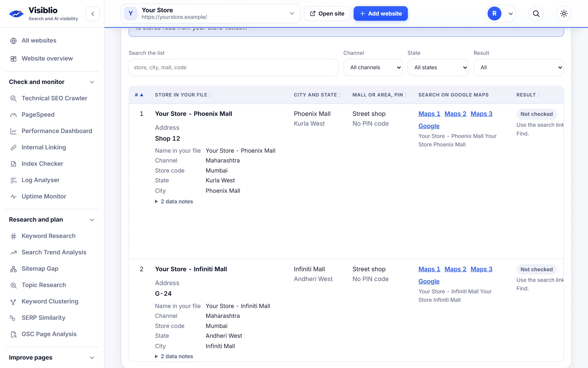The width and height of the screenshot is (588, 368).
Task: Click the Add website button
Action: point(381,13)
